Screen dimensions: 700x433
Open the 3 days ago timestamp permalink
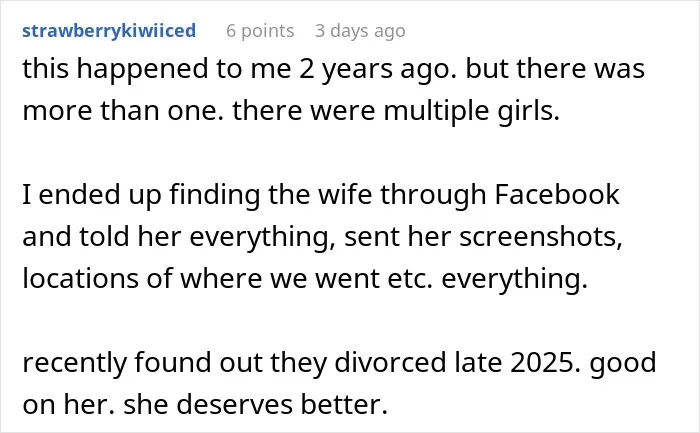pos(360,31)
